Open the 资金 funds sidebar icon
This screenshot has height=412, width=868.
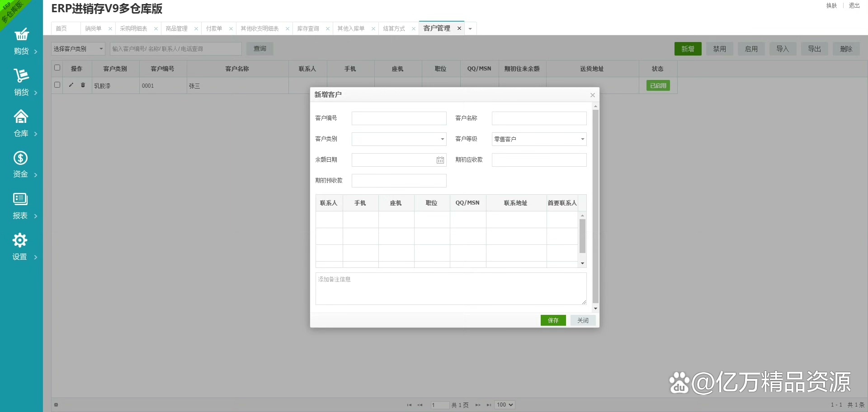tap(21, 158)
